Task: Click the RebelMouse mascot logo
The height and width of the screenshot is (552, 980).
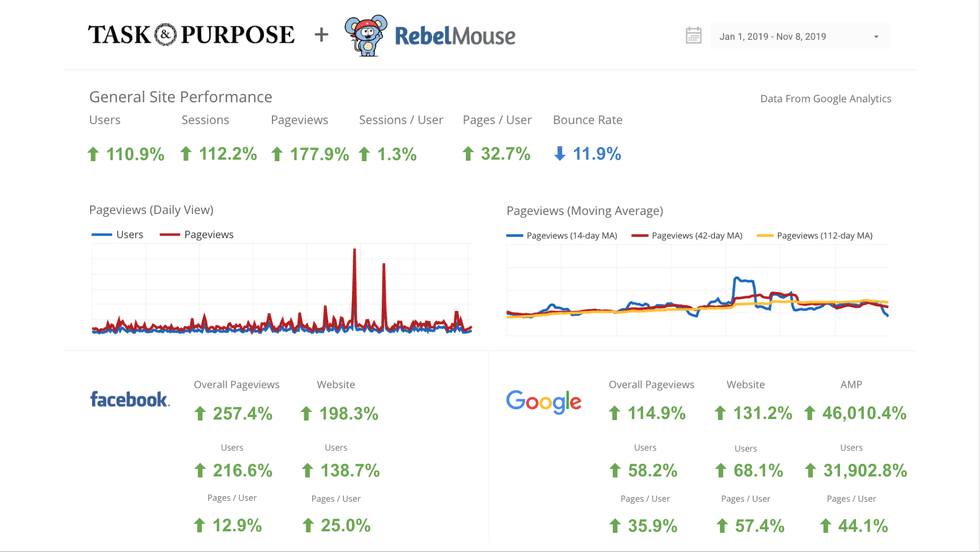Action: tap(366, 36)
